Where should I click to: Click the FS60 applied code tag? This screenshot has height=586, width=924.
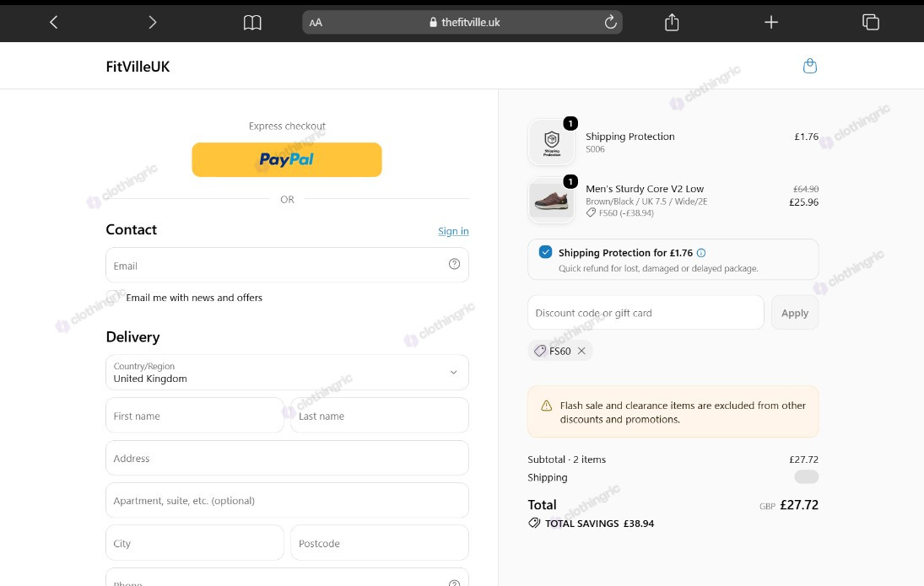click(x=559, y=351)
